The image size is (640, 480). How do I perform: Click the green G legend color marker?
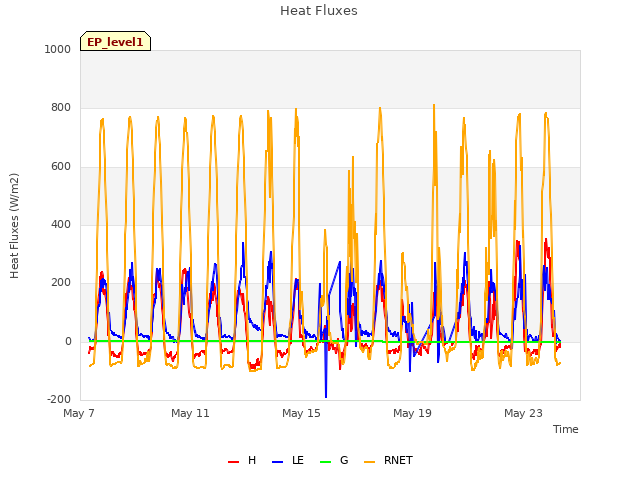pos(326,462)
